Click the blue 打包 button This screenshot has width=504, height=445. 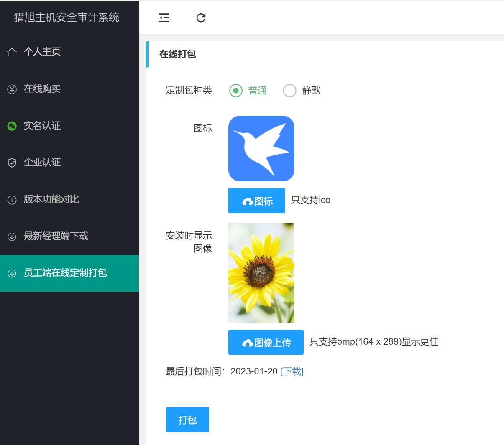(x=187, y=420)
